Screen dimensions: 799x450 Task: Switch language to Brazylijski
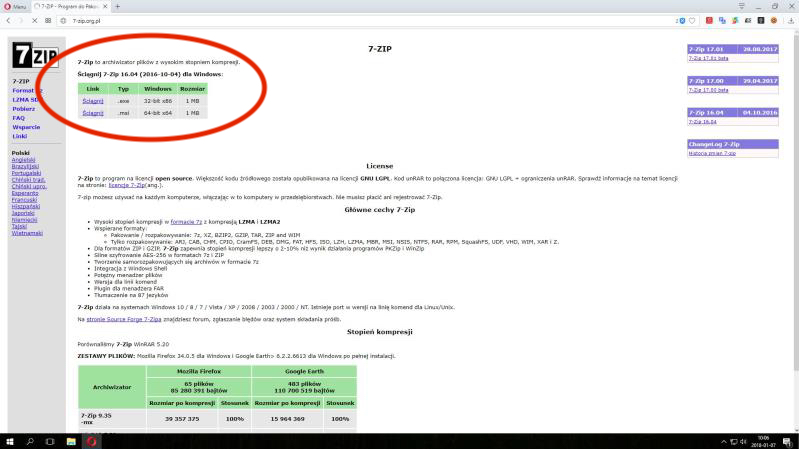coord(25,167)
